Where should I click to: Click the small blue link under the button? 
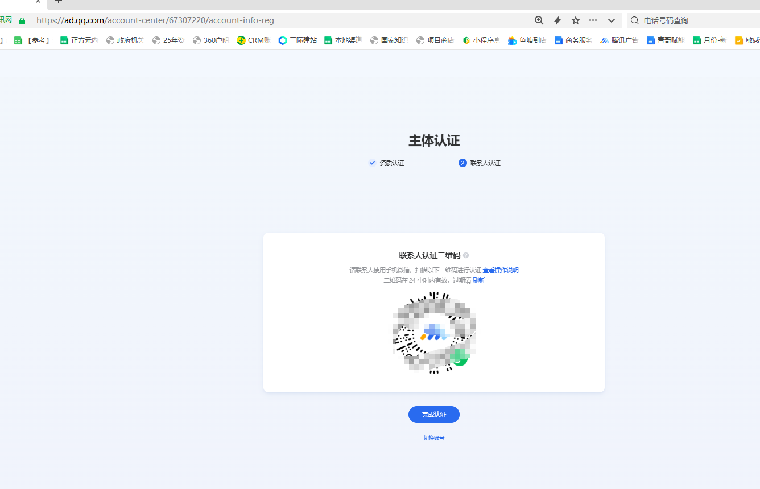433,437
